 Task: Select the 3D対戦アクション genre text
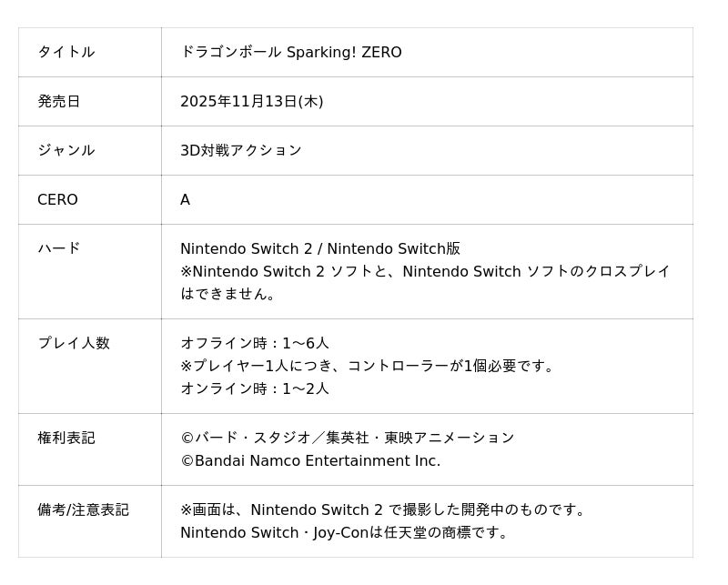coord(240,150)
